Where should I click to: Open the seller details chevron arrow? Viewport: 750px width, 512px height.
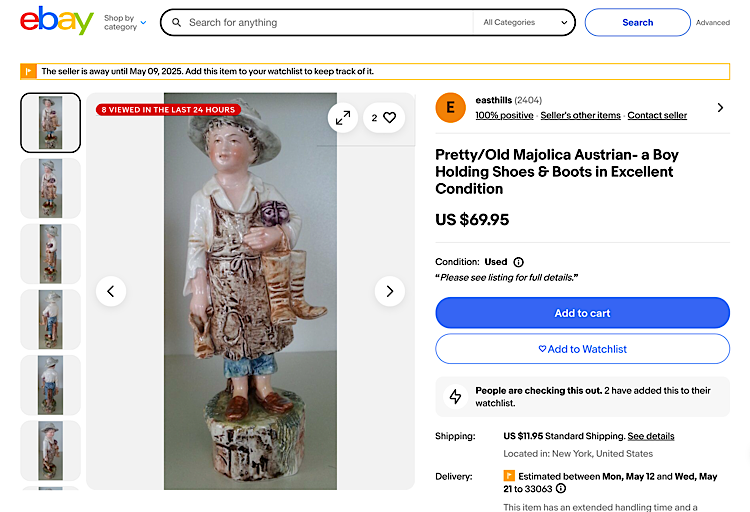coord(720,107)
